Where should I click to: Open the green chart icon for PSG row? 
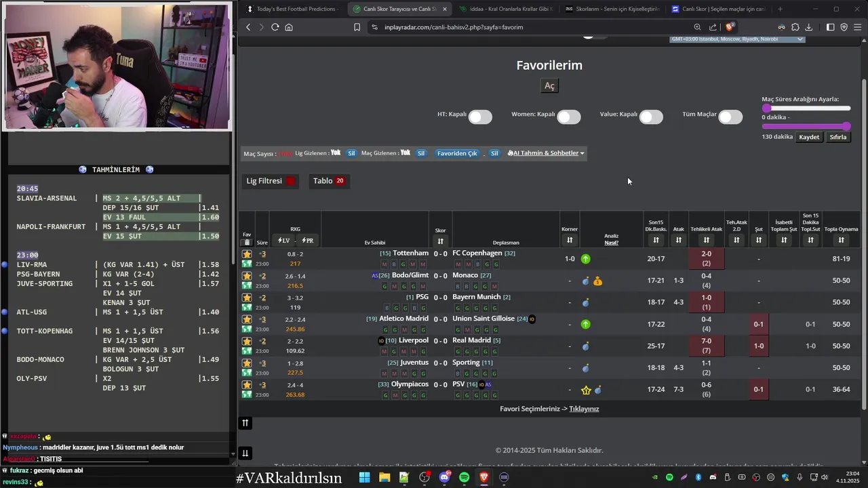pos(247,307)
